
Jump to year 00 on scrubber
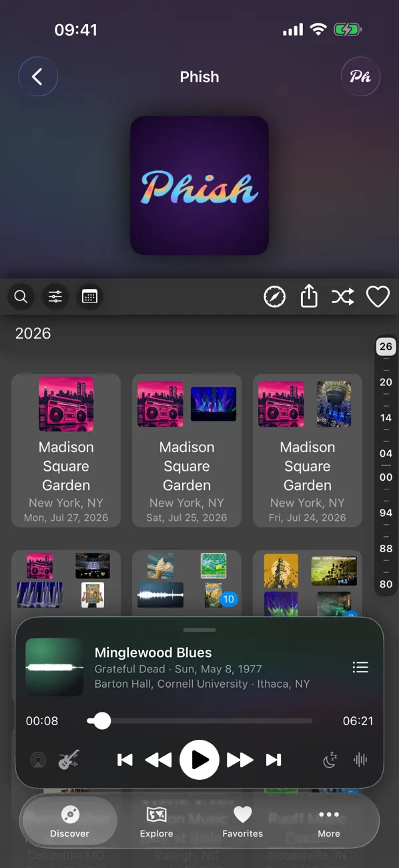click(x=386, y=477)
